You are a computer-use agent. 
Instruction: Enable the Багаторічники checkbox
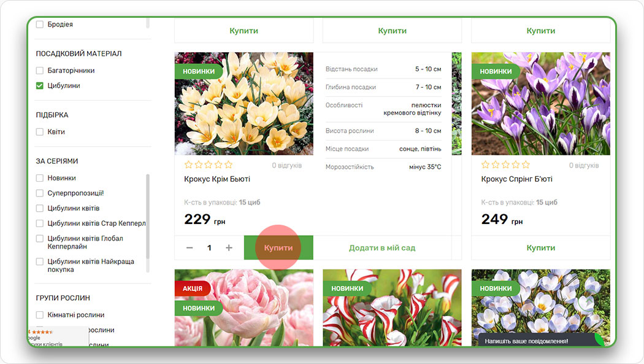tap(40, 71)
